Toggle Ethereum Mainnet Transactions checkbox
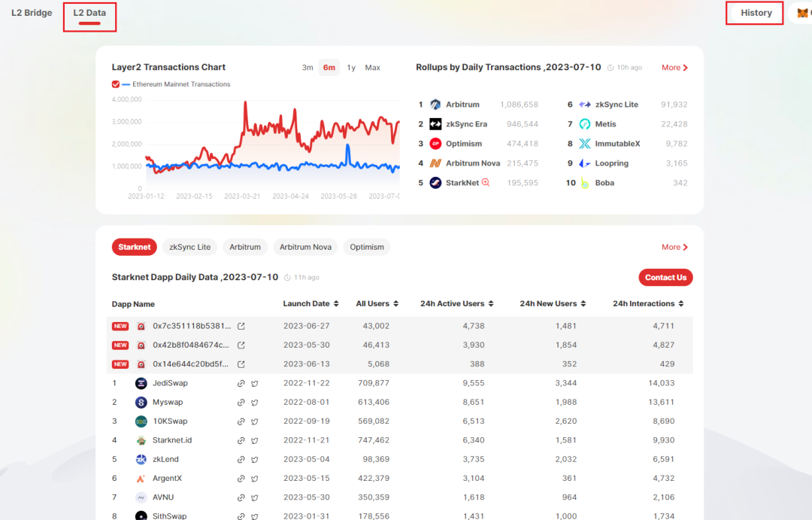812x520 pixels. click(x=116, y=84)
